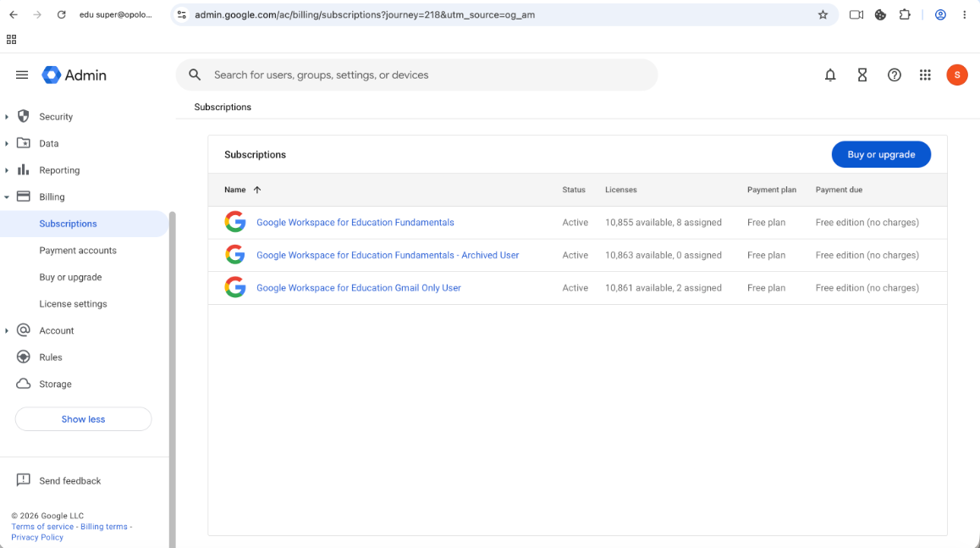Expand the Reporting section arrow
This screenshot has height=548, width=980.
7,170
